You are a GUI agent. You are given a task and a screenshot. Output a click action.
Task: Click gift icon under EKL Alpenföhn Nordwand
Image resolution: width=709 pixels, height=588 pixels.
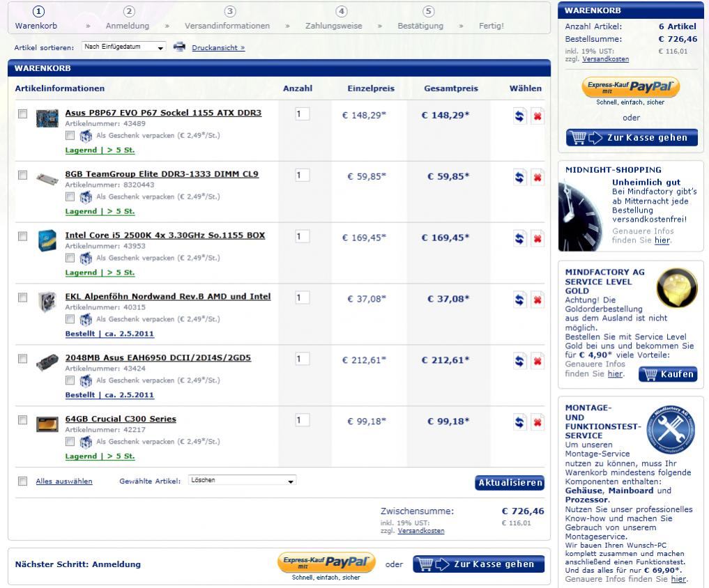(x=86, y=320)
